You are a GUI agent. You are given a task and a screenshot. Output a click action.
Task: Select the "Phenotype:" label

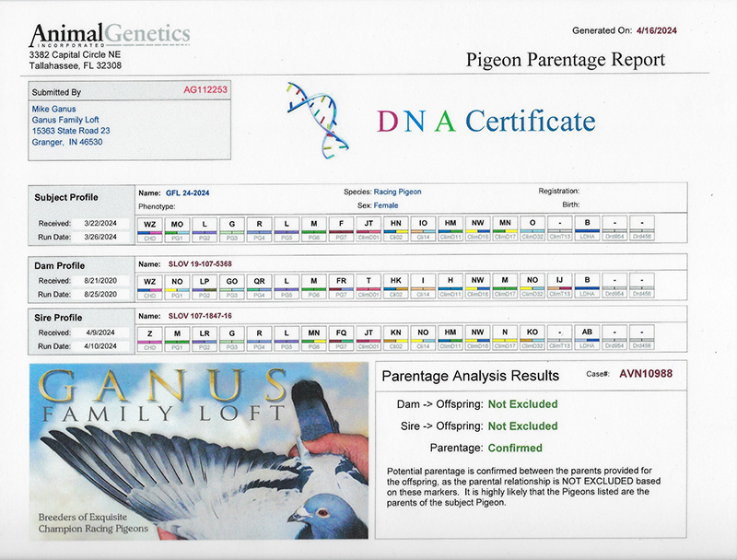point(157,206)
